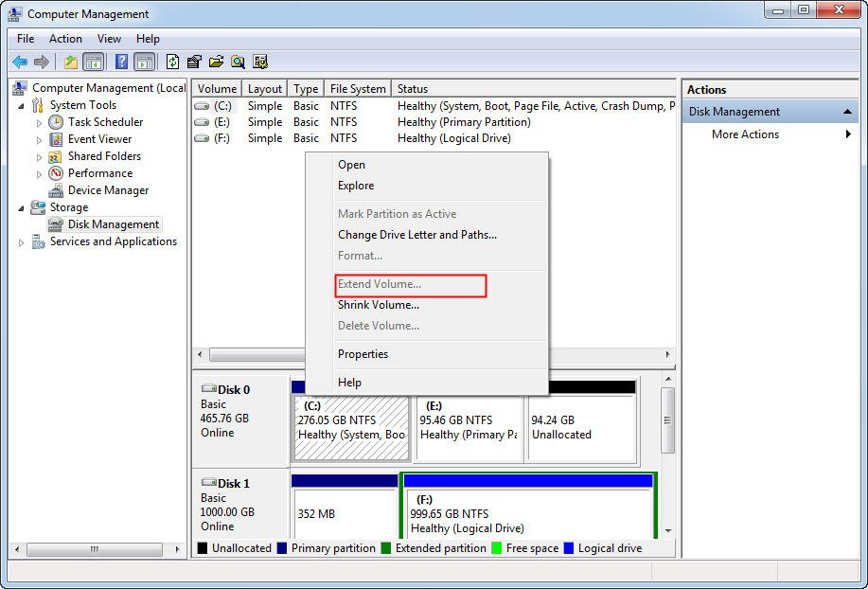Select the Event Viewer icon in tree
The image size is (868, 589).
point(56,139)
